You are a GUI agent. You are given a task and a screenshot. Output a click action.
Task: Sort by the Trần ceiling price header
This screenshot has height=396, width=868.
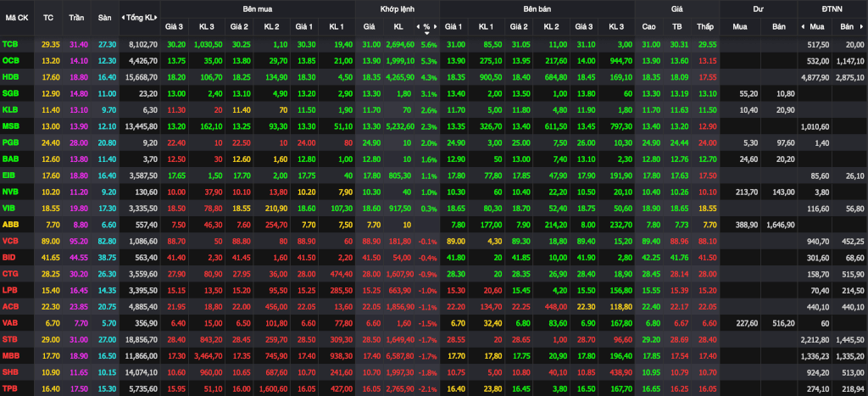76,18
